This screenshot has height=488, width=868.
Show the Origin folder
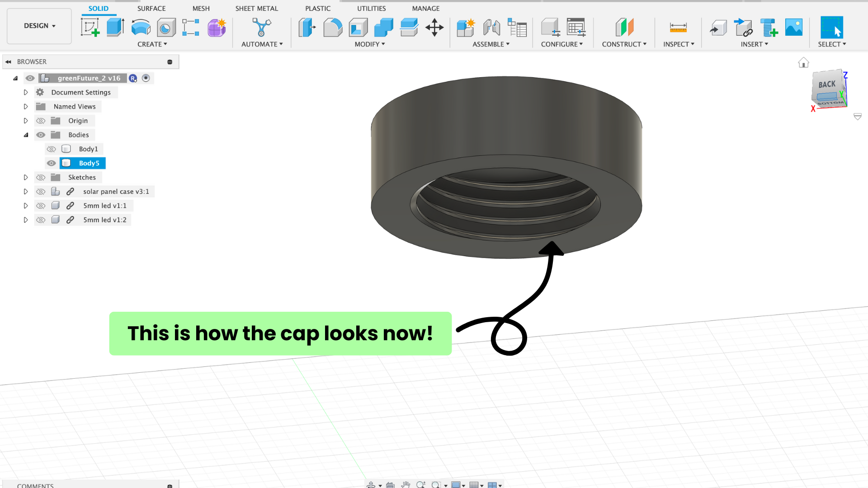[41, 121]
